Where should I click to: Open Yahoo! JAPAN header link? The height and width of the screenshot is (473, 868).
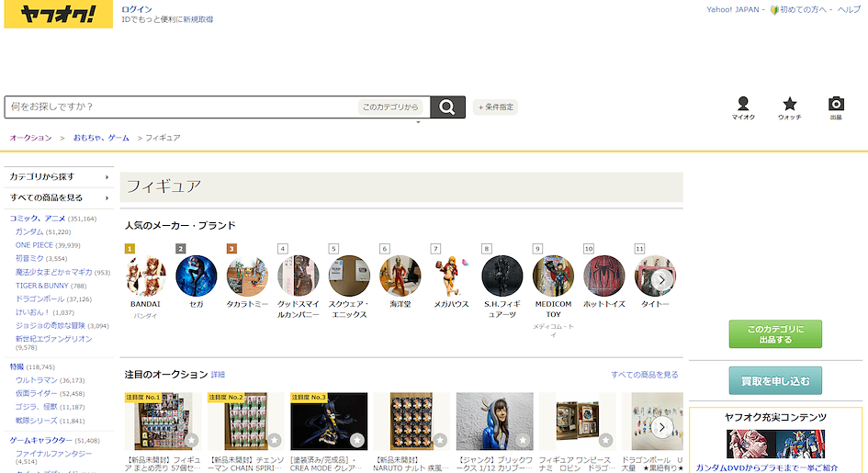[x=732, y=9]
